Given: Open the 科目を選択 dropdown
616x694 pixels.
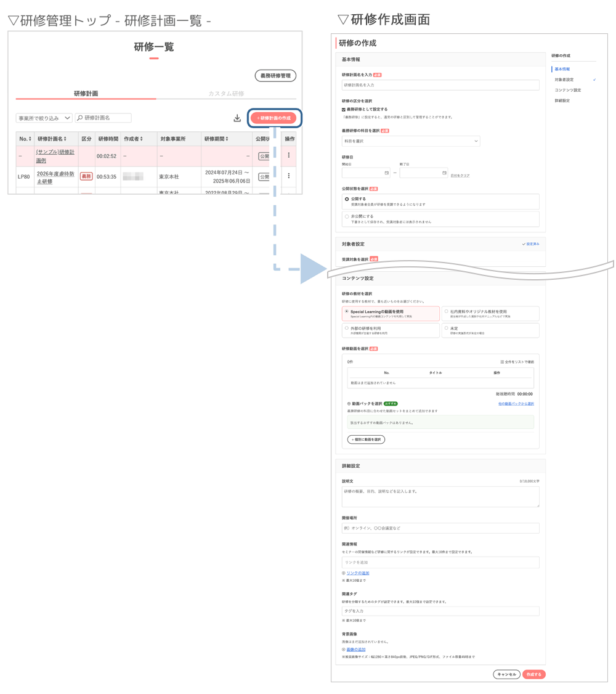Looking at the screenshot, I should (x=411, y=141).
